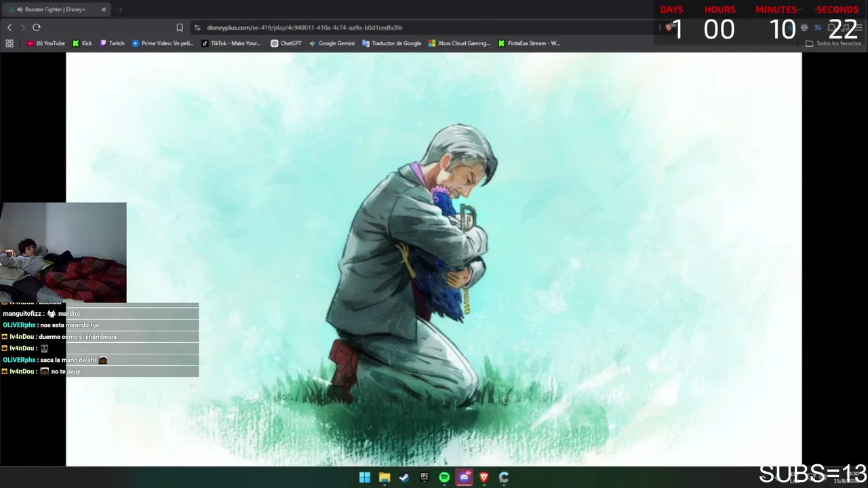Open the tab groups grid icon

(x=9, y=43)
